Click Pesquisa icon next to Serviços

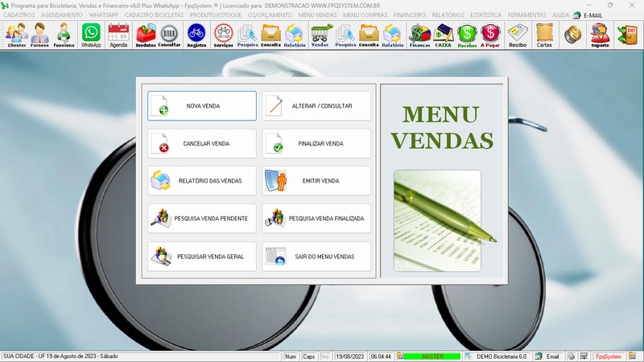pos(248,35)
